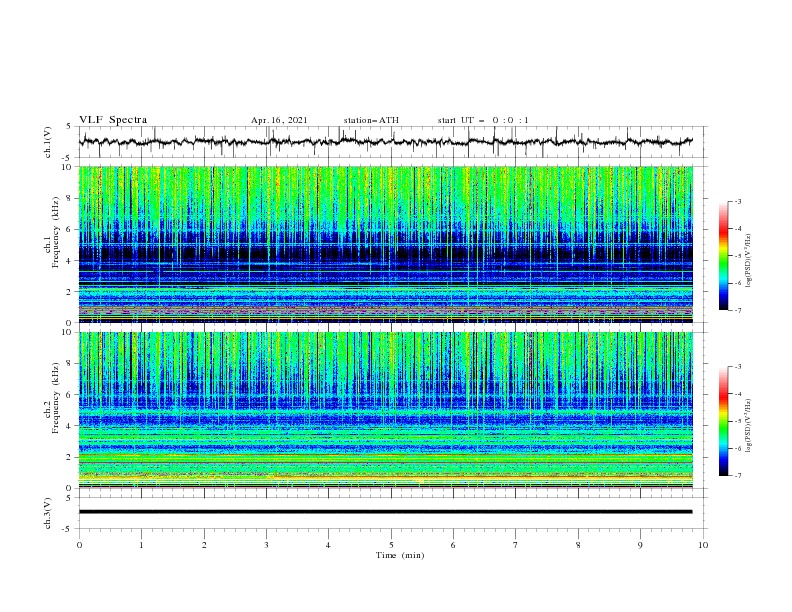Click the "4" tick on the time axis
Image resolution: width=792 pixels, height=612 pixels.
coord(328,545)
